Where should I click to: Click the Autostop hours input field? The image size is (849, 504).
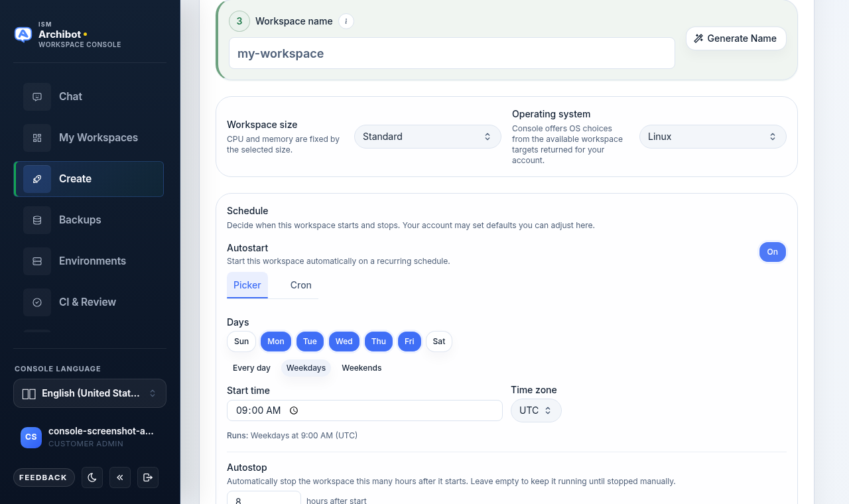[264, 498]
